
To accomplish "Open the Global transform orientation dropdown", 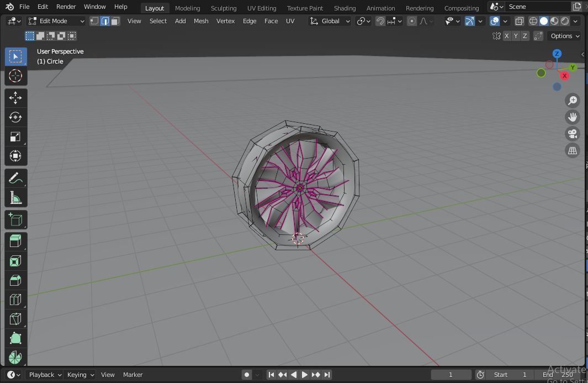I will point(330,20).
